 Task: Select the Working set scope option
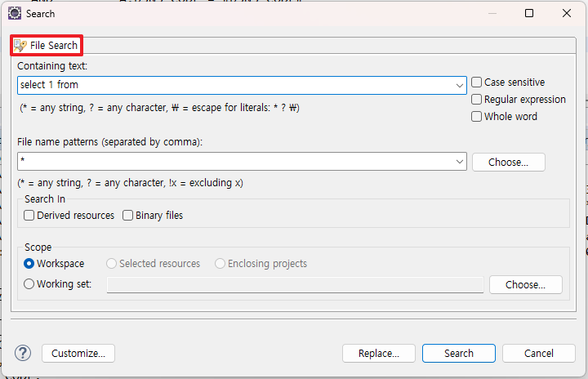tap(29, 284)
